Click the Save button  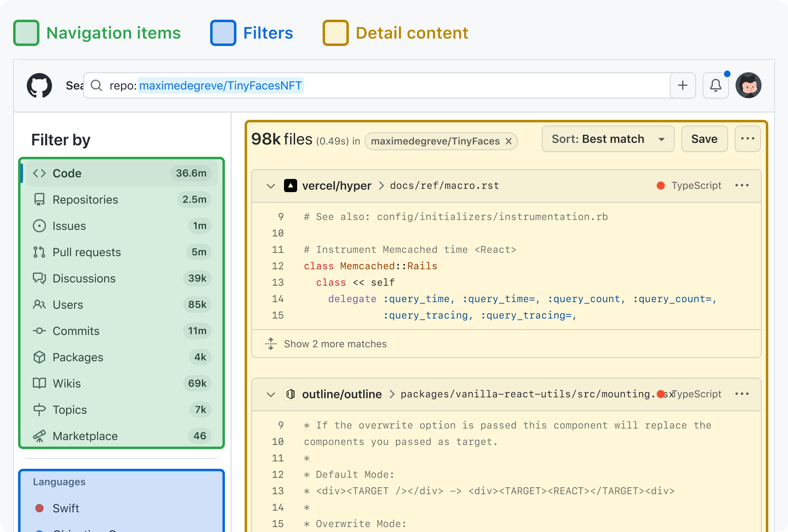(704, 139)
